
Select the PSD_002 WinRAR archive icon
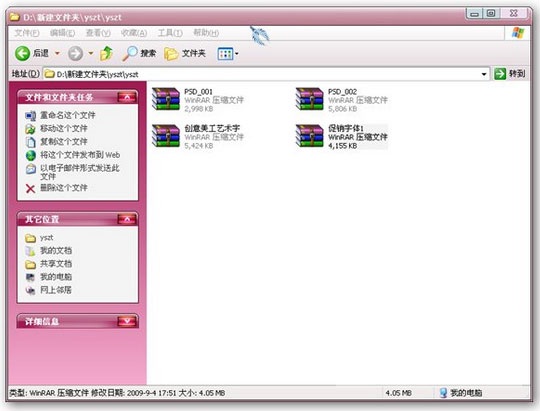click(x=310, y=99)
